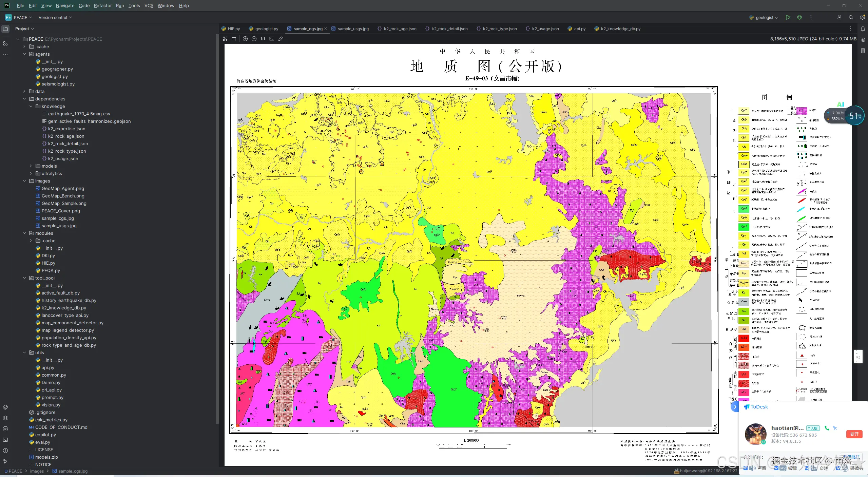Open Version control dropdown

pyautogui.click(x=55, y=18)
